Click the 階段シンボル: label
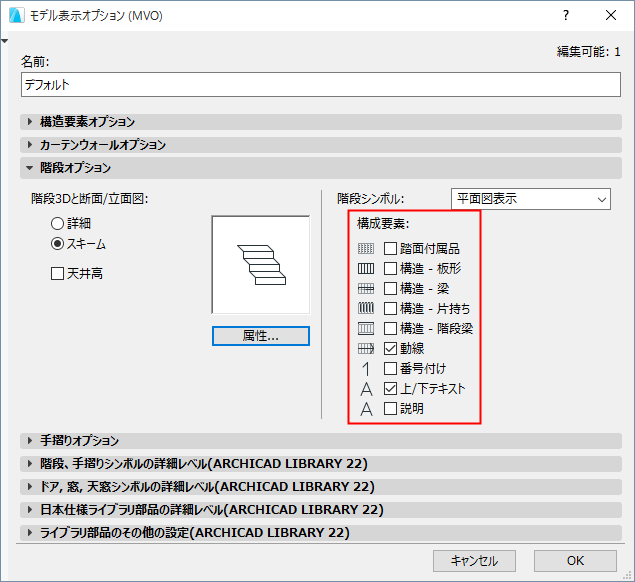635x582 pixels. (x=371, y=199)
